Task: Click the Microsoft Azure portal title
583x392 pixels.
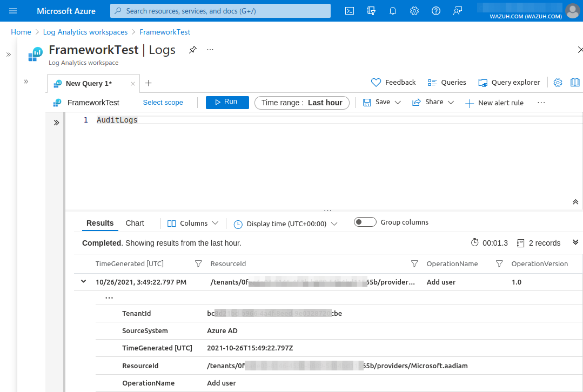Action: 66,11
